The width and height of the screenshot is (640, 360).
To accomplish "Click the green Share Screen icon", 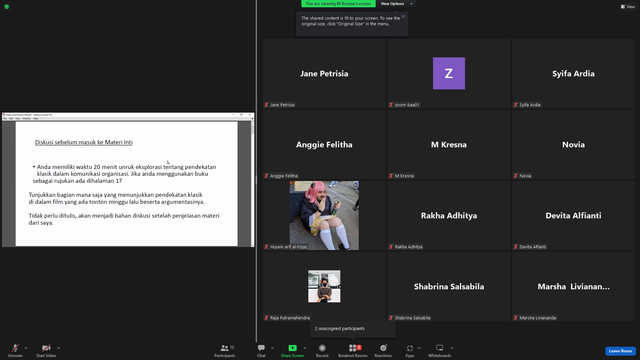I will pos(292,348).
